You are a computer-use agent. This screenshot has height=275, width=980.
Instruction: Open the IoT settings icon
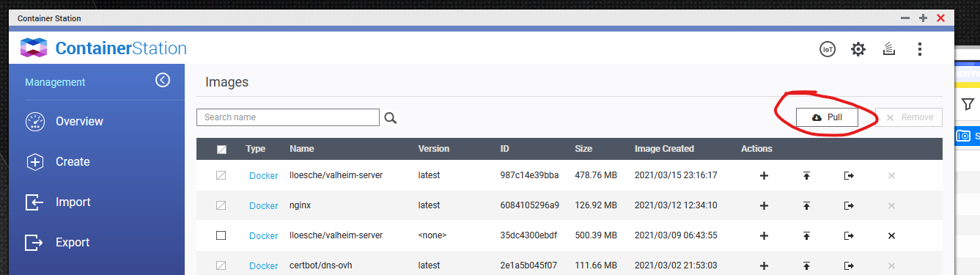point(828,49)
